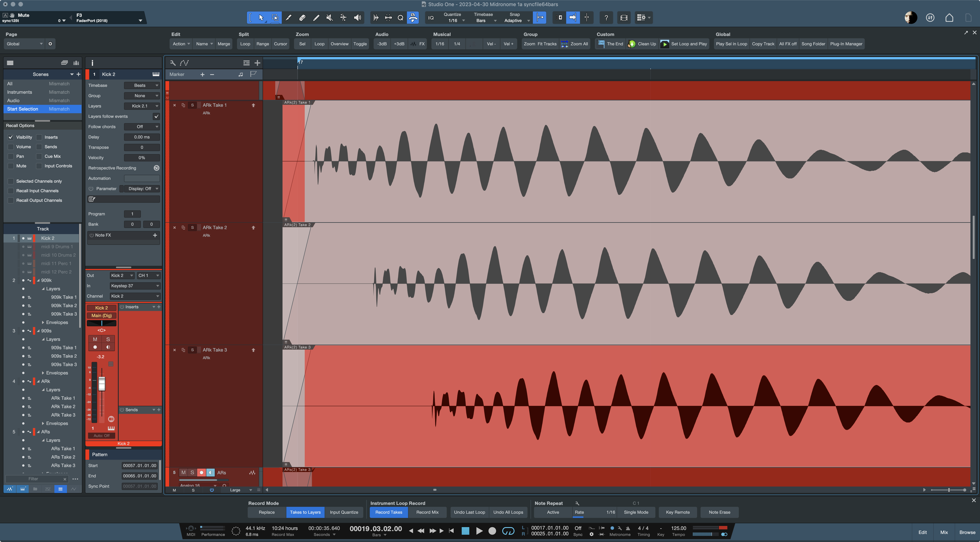Screen dimensions: 980x542
Task: Select the Eraser tool in toolbar
Action: pyautogui.click(x=302, y=17)
